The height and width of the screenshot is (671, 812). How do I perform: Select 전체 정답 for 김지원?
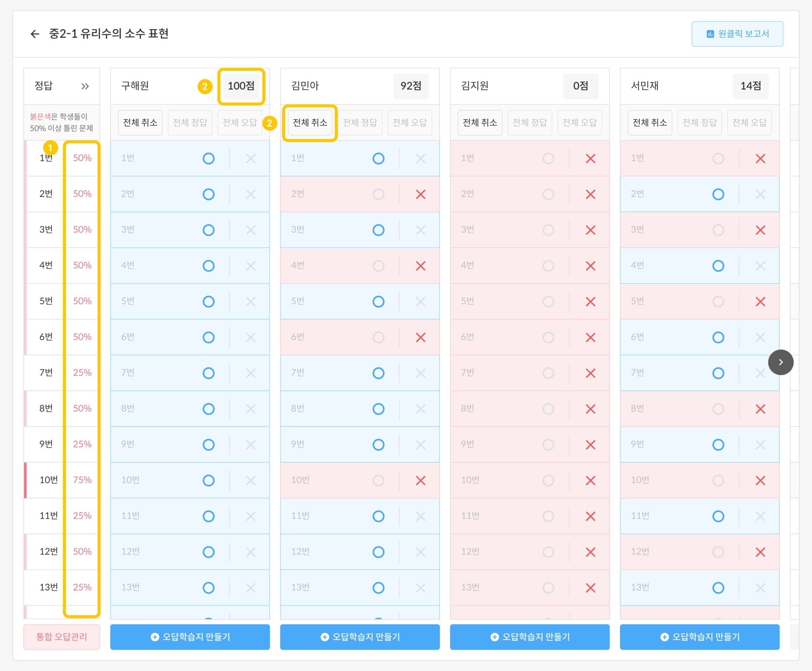[529, 123]
